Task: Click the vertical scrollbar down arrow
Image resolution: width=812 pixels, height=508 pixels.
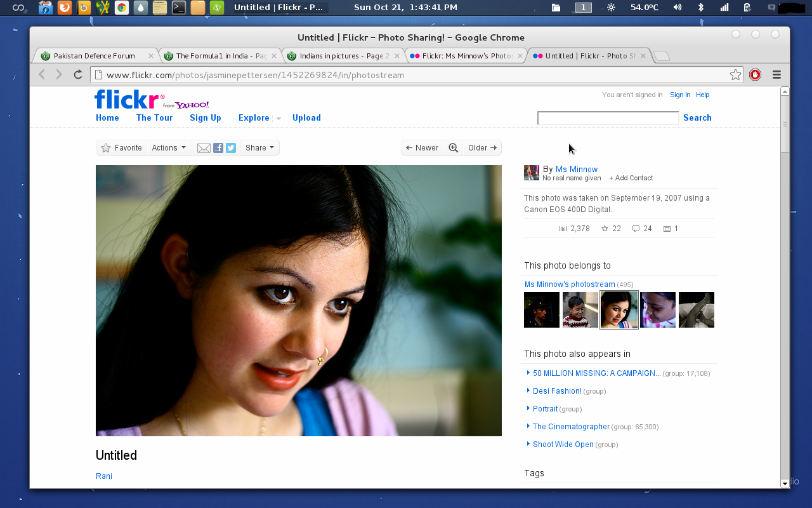Action: tap(785, 483)
